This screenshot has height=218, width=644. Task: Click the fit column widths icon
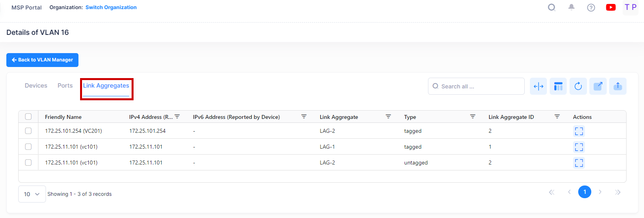[538, 86]
